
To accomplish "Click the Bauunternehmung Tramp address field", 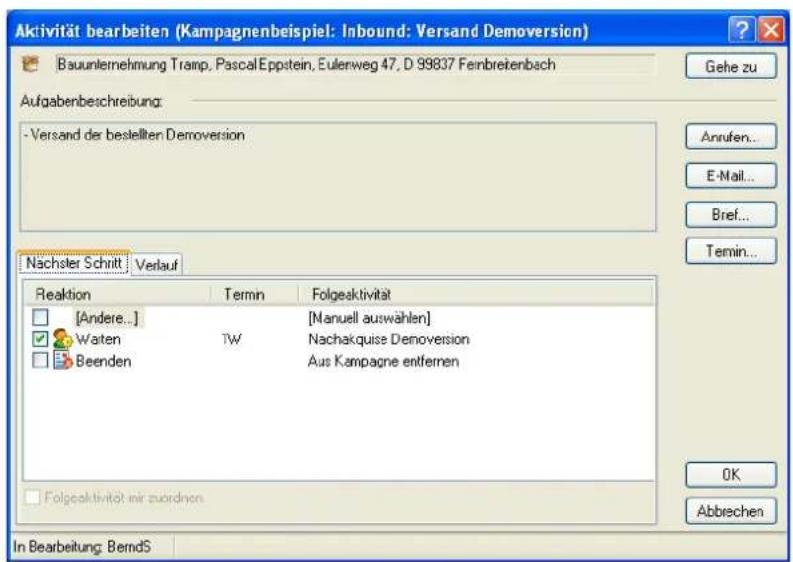I will pyautogui.click(x=355, y=65).
